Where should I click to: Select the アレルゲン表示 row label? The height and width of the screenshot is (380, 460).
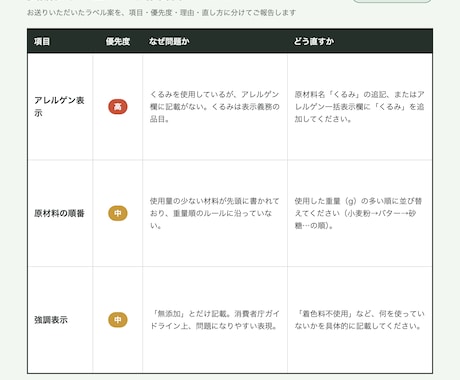coord(59,107)
